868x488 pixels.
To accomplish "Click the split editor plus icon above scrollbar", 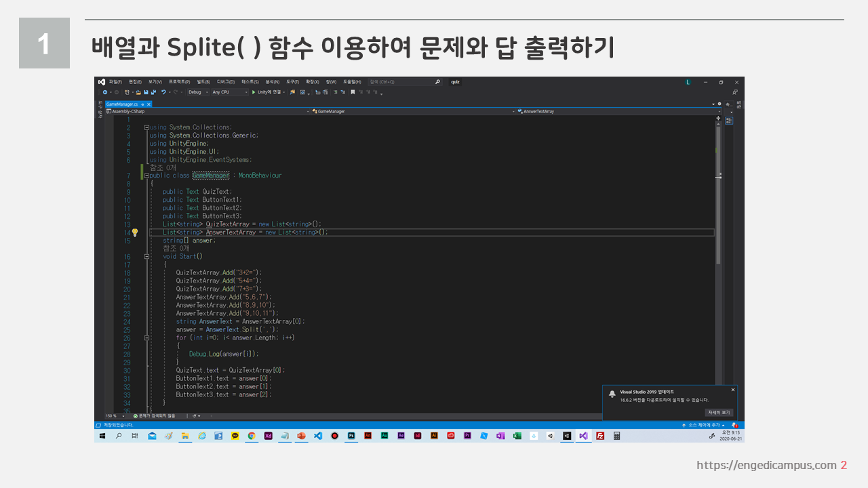I will pyautogui.click(x=719, y=118).
